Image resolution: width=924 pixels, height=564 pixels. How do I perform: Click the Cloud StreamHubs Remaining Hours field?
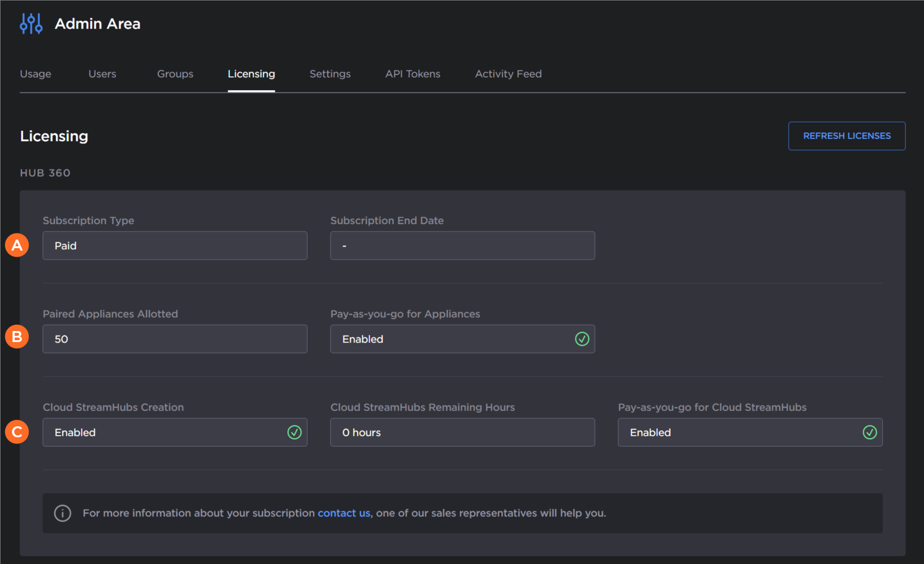coord(462,433)
